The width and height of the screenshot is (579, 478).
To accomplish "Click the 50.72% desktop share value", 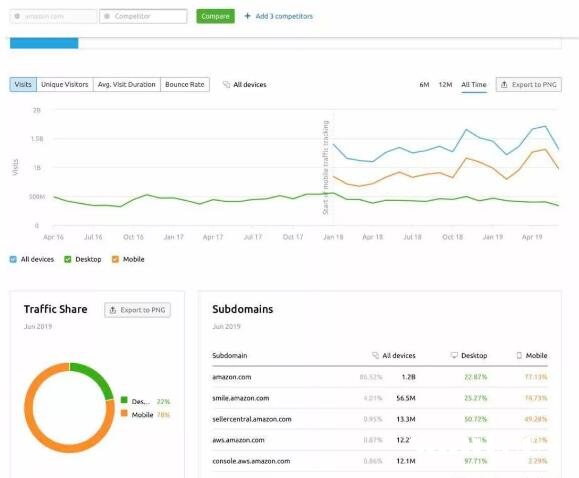I will 476,419.
